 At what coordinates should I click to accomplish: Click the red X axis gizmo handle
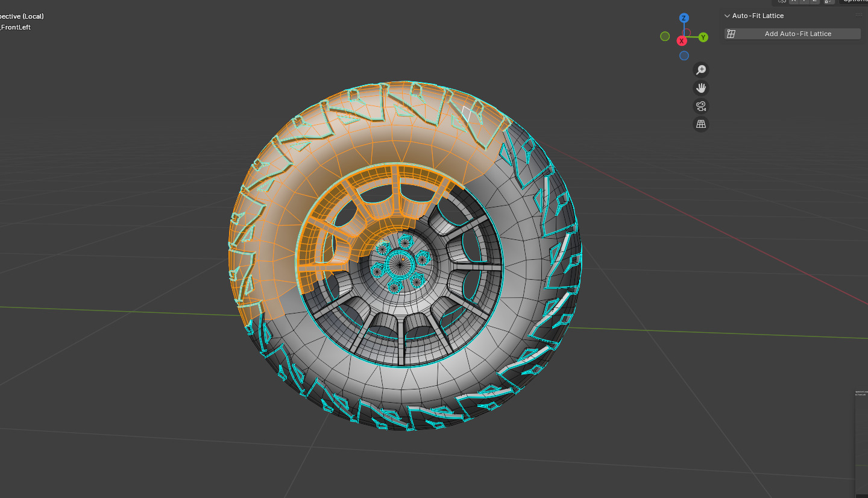click(x=682, y=41)
